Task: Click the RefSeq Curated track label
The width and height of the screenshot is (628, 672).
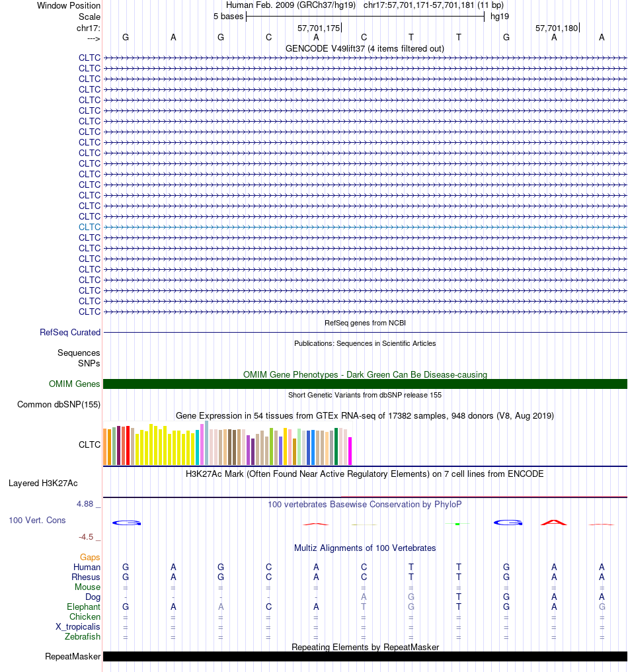Action: (x=70, y=332)
